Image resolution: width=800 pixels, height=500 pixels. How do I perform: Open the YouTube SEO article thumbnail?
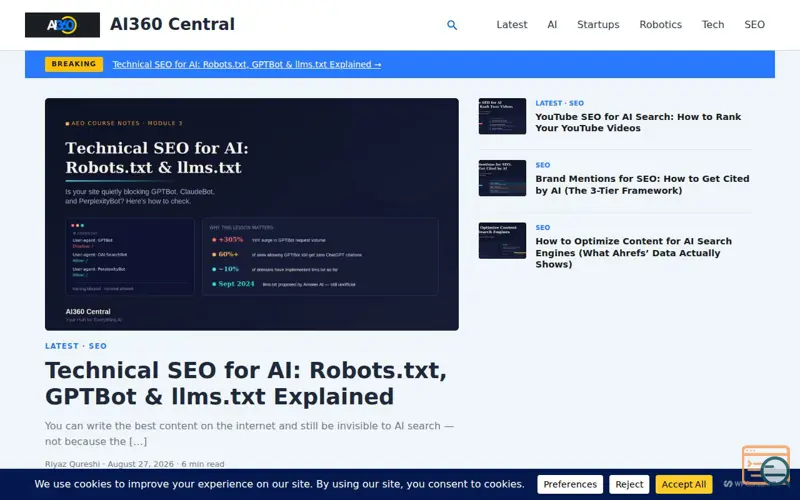[502, 116]
